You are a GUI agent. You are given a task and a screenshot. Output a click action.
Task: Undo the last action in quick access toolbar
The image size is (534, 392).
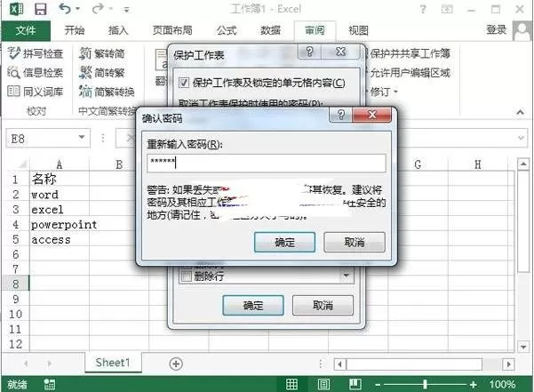pos(65,9)
